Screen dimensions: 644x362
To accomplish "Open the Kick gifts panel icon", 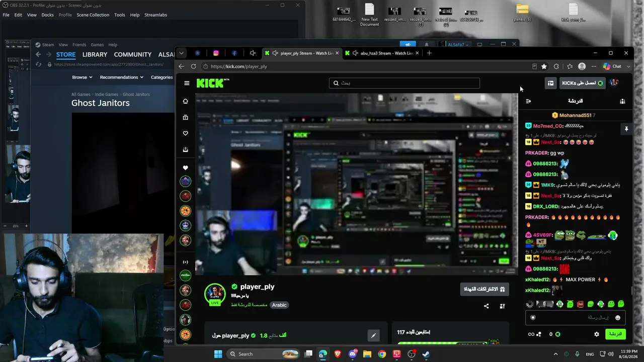I will tap(550, 83).
